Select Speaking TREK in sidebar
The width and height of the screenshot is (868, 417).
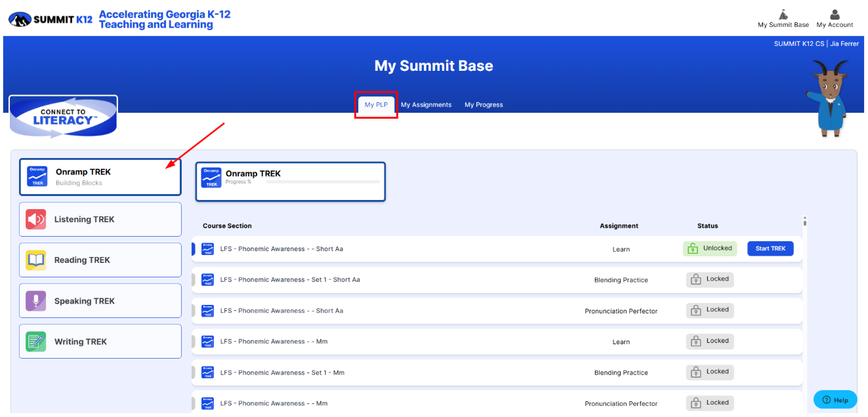[x=100, y=301]
